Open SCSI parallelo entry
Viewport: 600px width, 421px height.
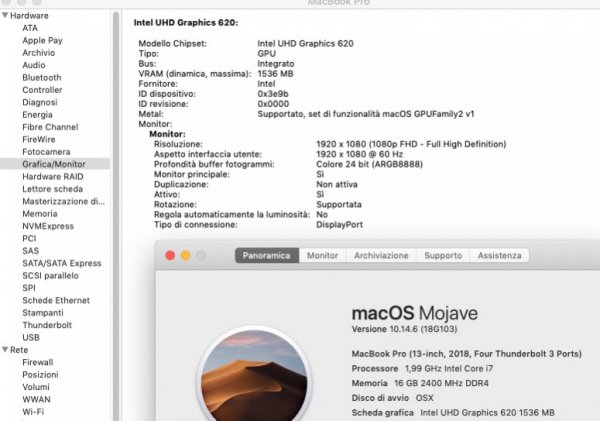[x=50, y=275]
